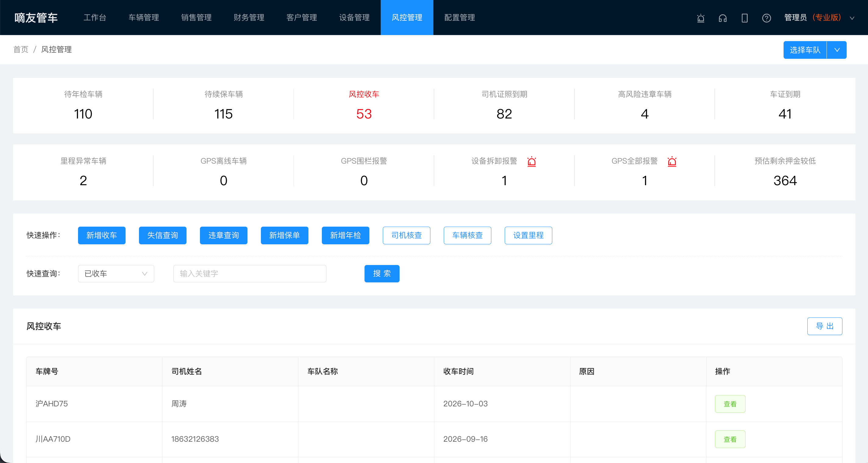868x463 pixels.
Task: Click the 失信查询 button
Action: [x=162, y=235]
